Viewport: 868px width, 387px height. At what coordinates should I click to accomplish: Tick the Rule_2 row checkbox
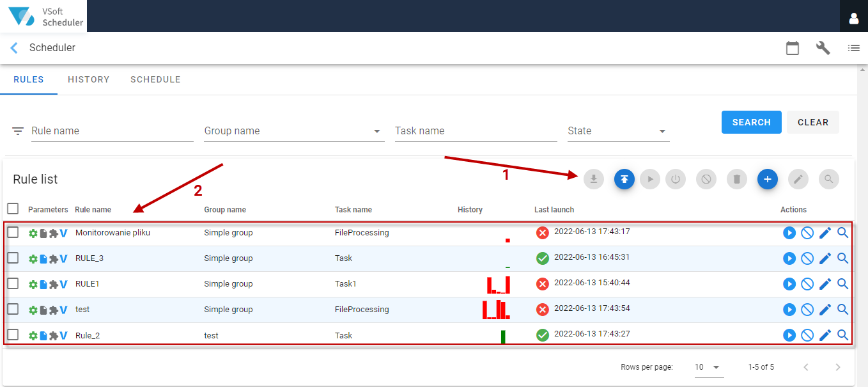pos(13,335)
